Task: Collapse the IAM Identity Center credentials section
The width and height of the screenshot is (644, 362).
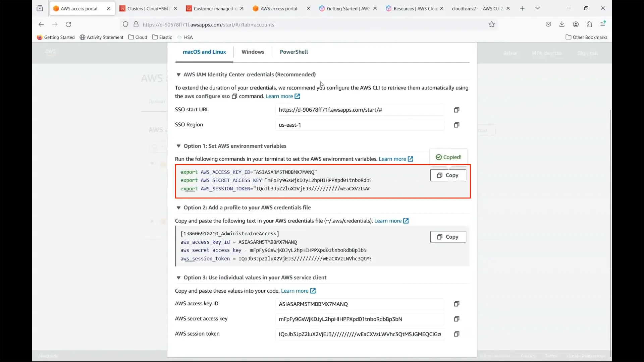Action: (x=178, y=75)
